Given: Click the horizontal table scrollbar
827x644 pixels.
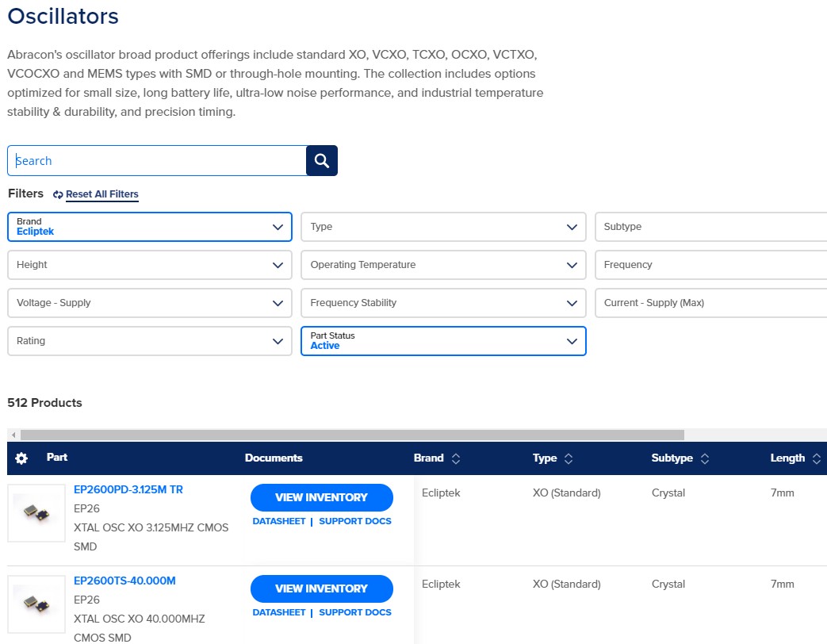Looking at the screenshot, I should click(352, 435).
